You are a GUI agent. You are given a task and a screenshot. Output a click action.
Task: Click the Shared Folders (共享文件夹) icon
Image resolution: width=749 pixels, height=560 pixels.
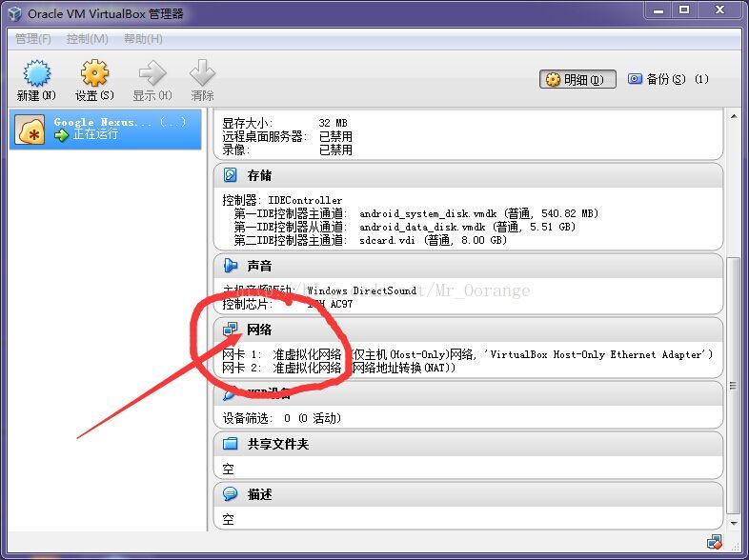click(x=231, y=444)
